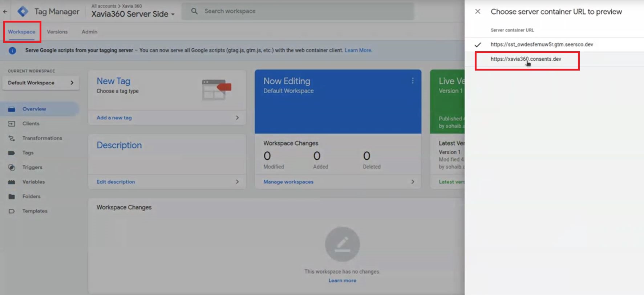
Task: Switch to the Versions tab
Action: pos(57,32)
